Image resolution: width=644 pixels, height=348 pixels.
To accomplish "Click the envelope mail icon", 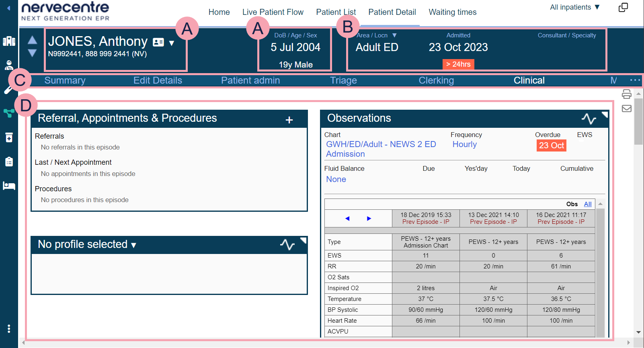I will point(626,108).
